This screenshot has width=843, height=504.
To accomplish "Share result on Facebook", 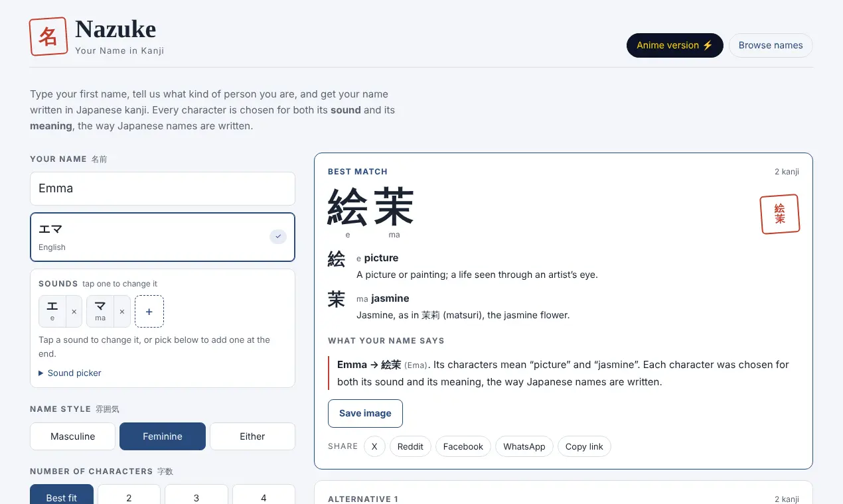I will click(x=463, y=446).
